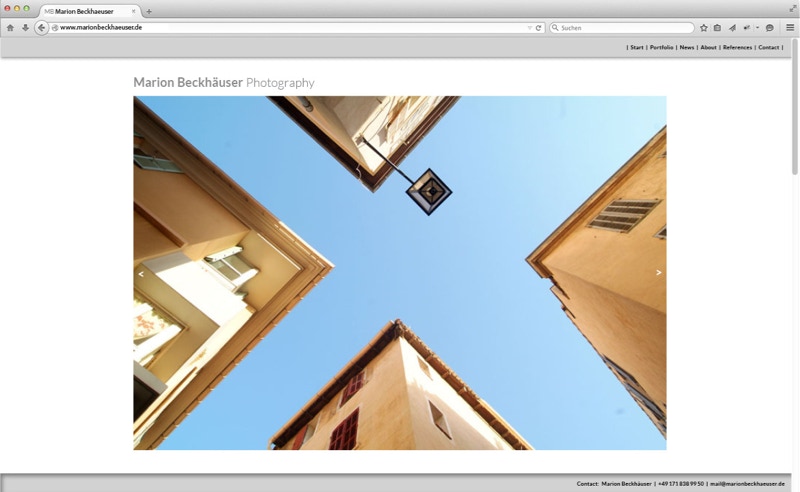Open the chat bubble icon in toolbar
This screenshot has height=492, width=800.
pyautogui.click(x=769, y=28)
